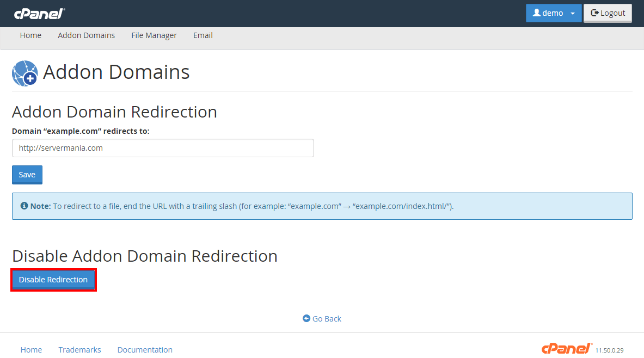Click the 'Domain "example.com" redirects to:' label
This screenshot has width=644, height=358.
pyautogui.click(x=81, y=131)
